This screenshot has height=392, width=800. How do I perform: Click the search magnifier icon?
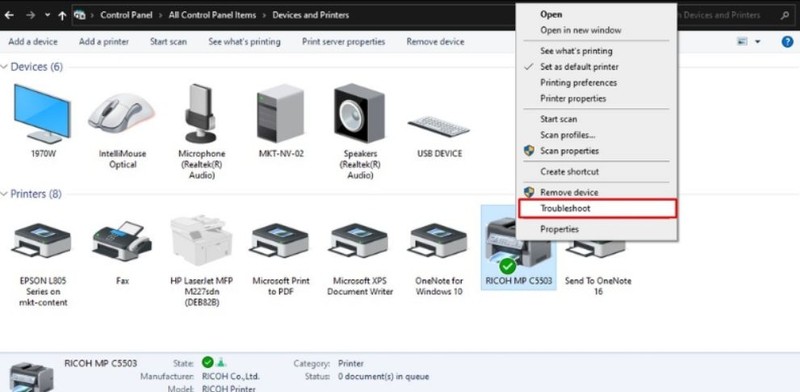785,15
